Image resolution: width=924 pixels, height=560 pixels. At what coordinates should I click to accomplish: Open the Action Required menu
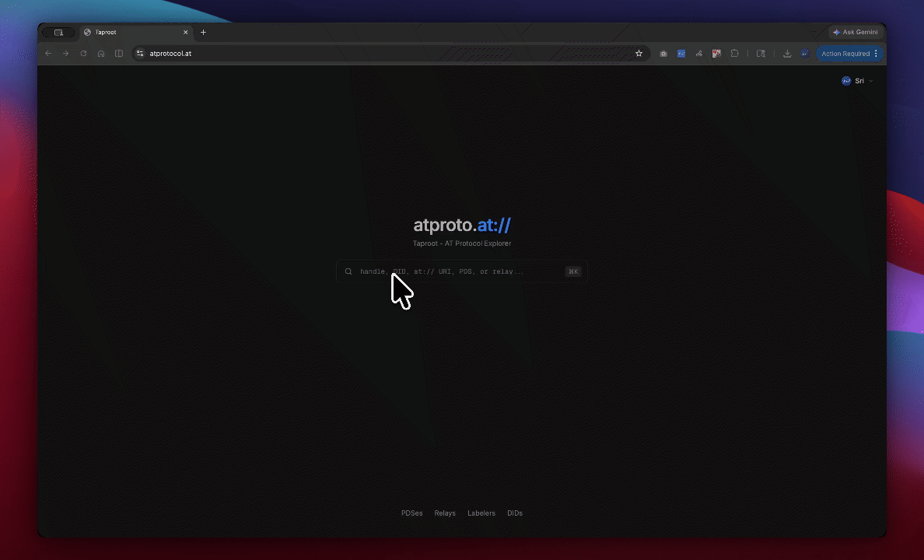(849, 54)
